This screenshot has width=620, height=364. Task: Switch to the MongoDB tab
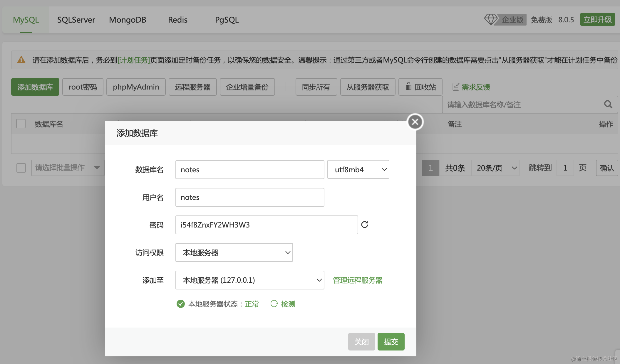coord(128,20)
